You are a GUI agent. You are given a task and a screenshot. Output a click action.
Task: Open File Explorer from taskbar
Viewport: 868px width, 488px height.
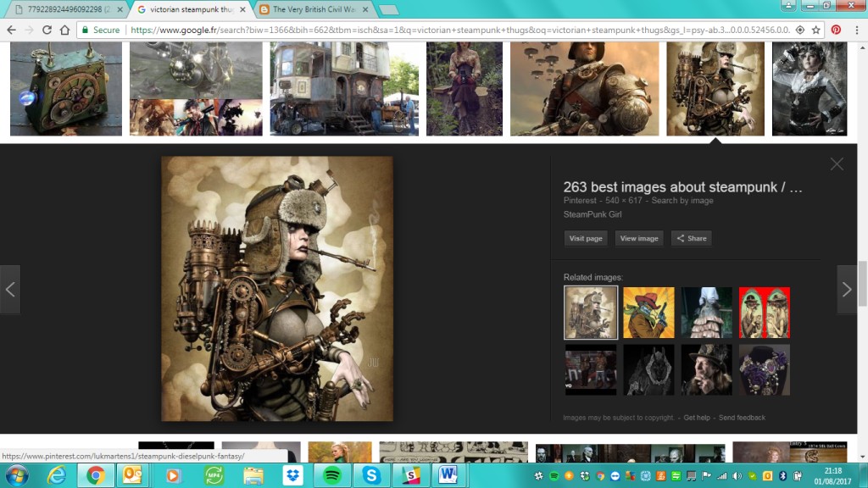[253, 475]
